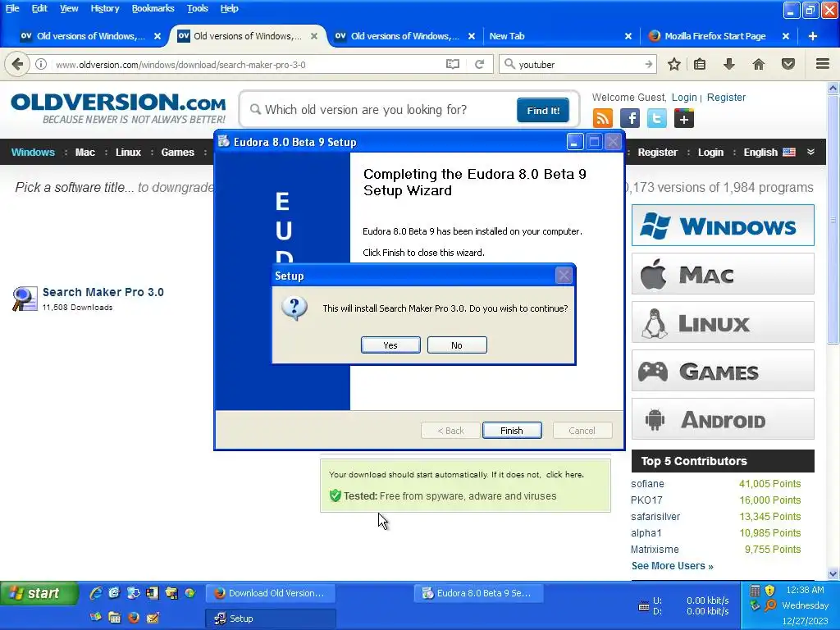Reload the current page
Image resolution: width=840 pixels, height=630 pixels.
[479, 64]
